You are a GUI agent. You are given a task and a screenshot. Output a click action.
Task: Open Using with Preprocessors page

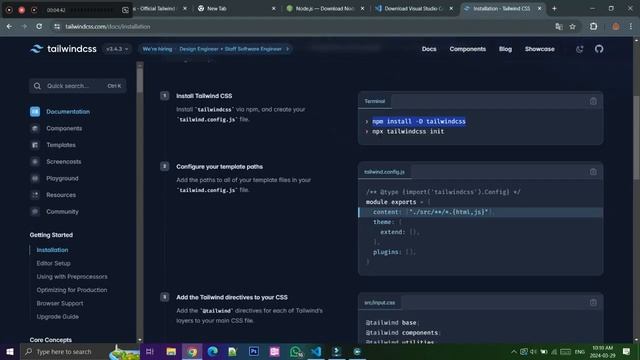click(x=72, y=277)
